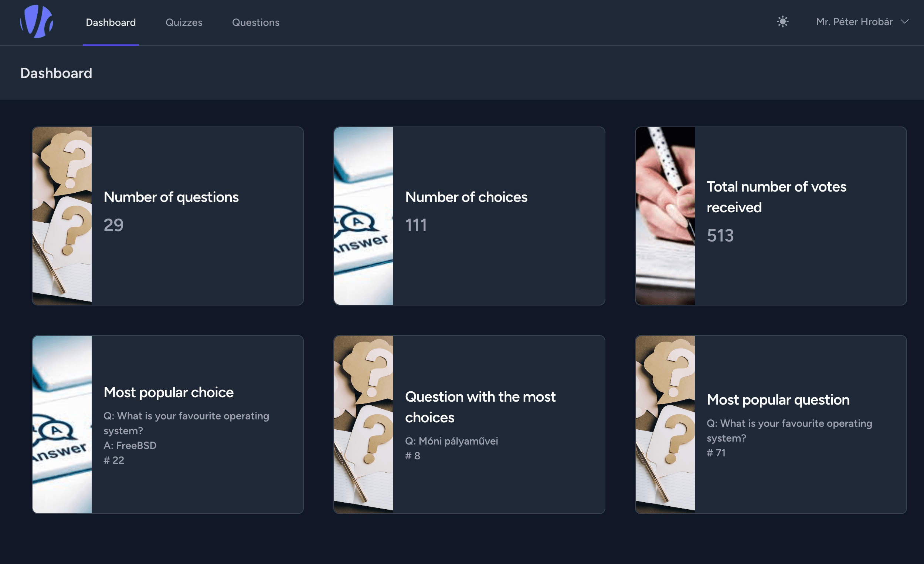Click Answer key image on Number of choices card

pyautogui.click(x=363, y=216)
